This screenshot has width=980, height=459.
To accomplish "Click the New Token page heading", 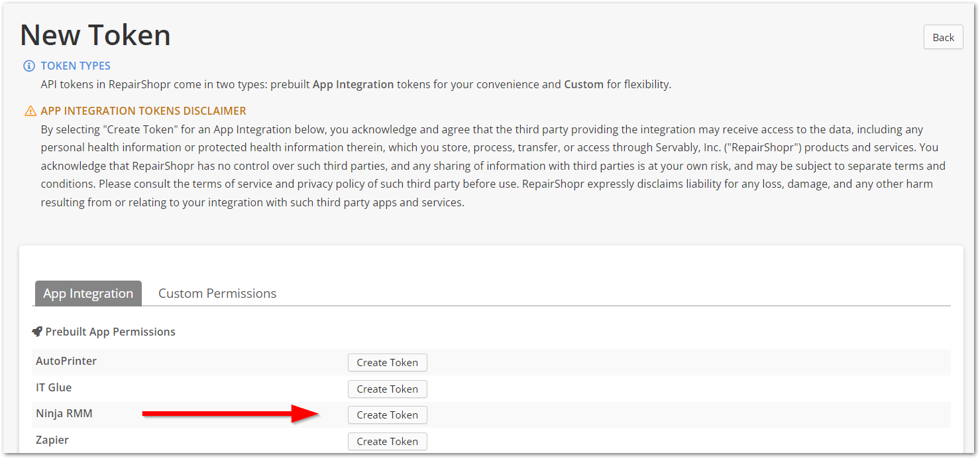I will [x=95, y=34].
